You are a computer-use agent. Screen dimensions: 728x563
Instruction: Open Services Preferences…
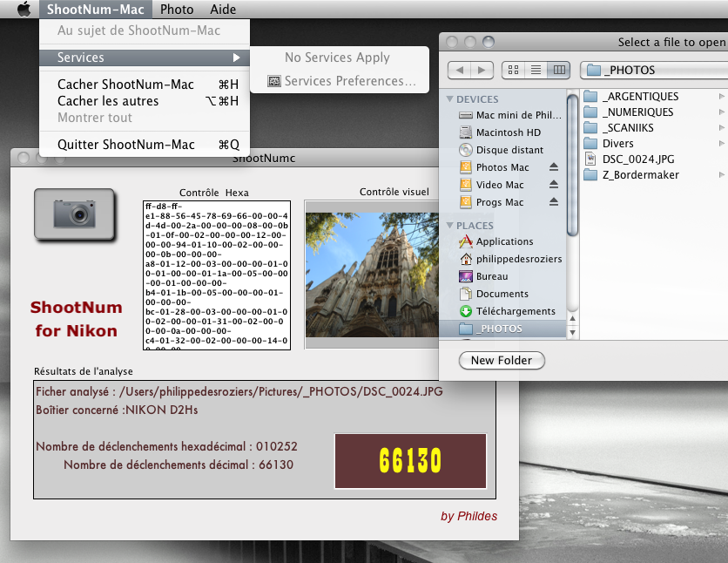(x=341, y=81)
